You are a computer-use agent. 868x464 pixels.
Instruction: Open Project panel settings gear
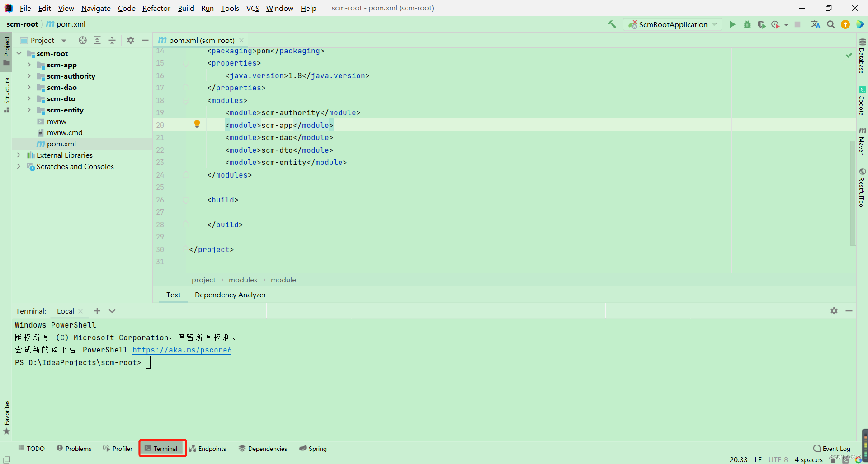click(x=131, y=40)
